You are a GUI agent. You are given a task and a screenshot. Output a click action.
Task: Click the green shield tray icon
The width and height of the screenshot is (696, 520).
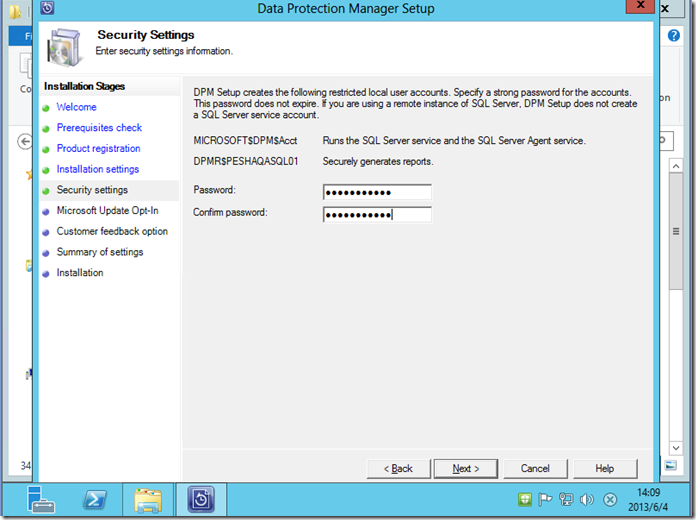[525, 500]
